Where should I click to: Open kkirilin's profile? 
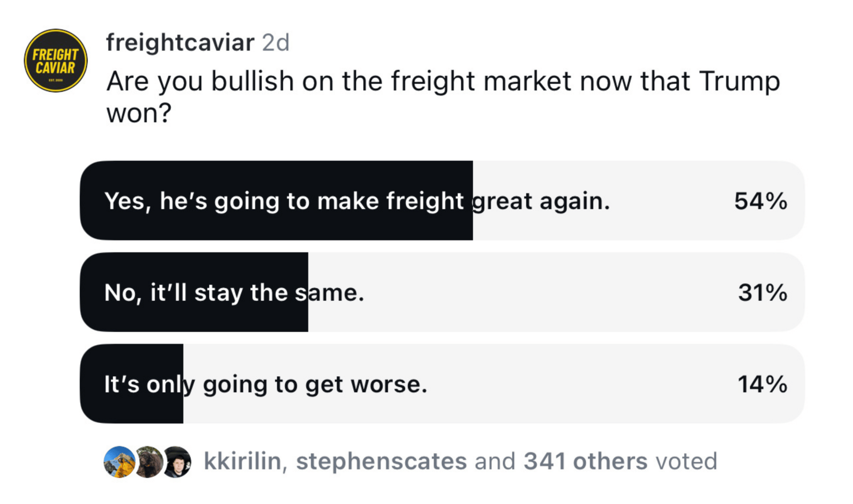tap(243, 461)
